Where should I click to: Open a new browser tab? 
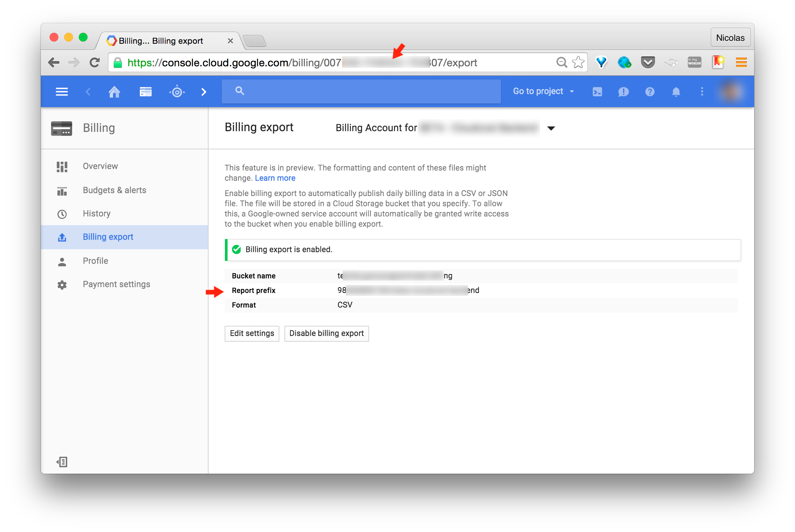255,41
